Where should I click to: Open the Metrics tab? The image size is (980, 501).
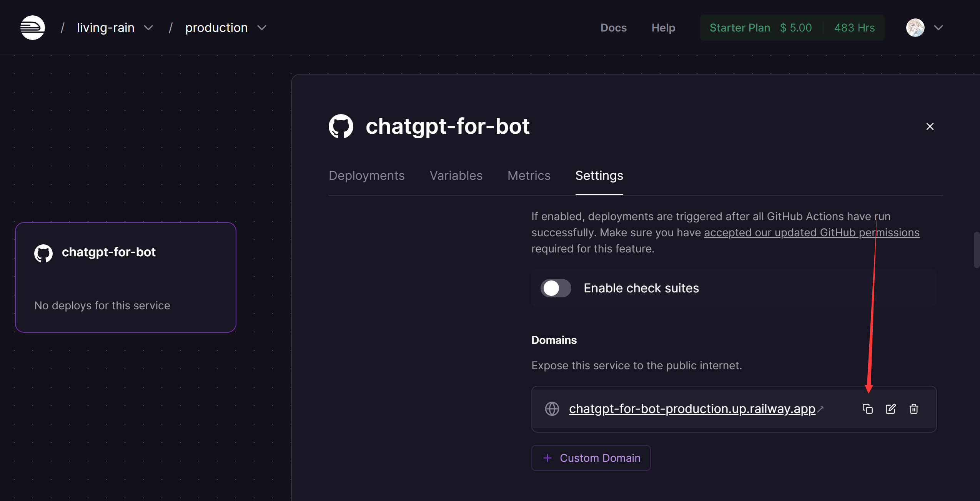pyautogui.click(x=529, y=176)
